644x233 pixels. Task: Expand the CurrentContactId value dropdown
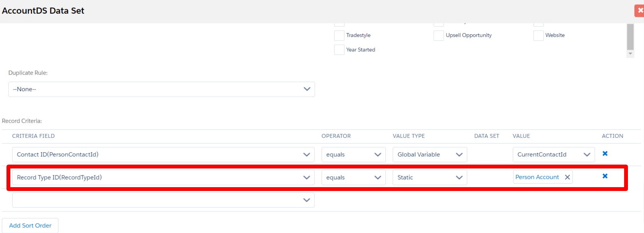tap(553, 155)
